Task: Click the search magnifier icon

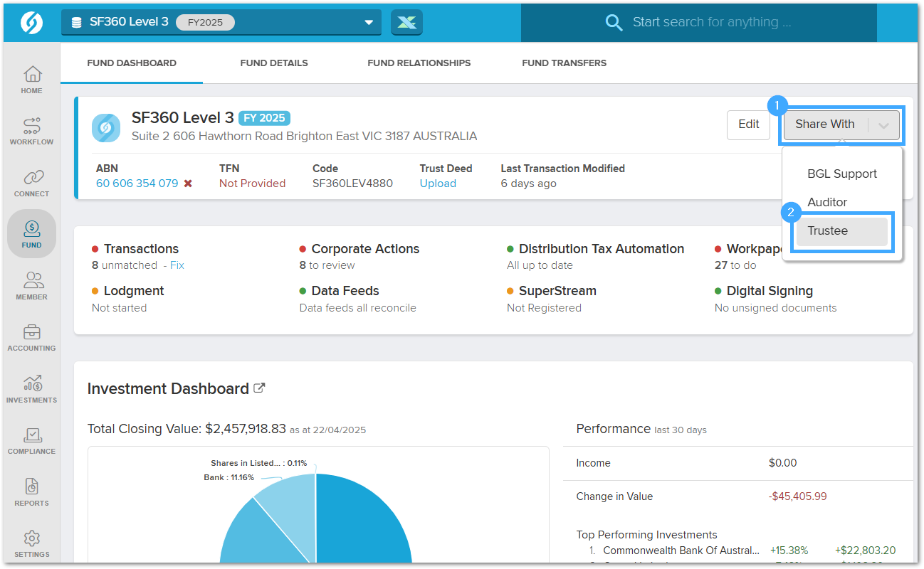Action: coord(614,22)
